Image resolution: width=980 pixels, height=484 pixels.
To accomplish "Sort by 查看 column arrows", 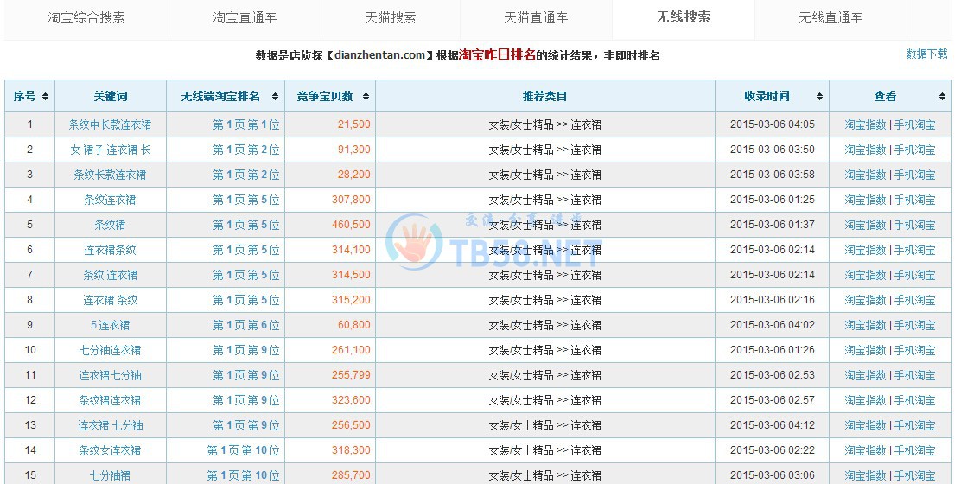I will tap(941, 97).
